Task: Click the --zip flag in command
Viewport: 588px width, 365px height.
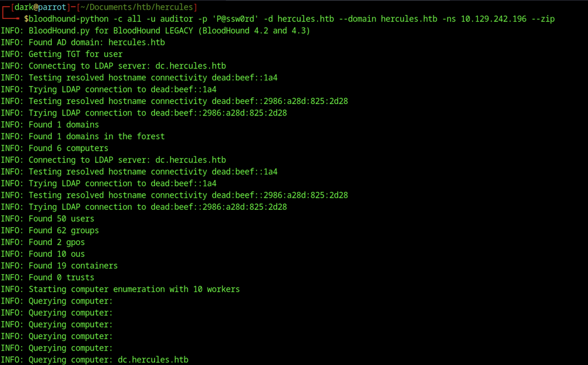Action: [543, 19]
